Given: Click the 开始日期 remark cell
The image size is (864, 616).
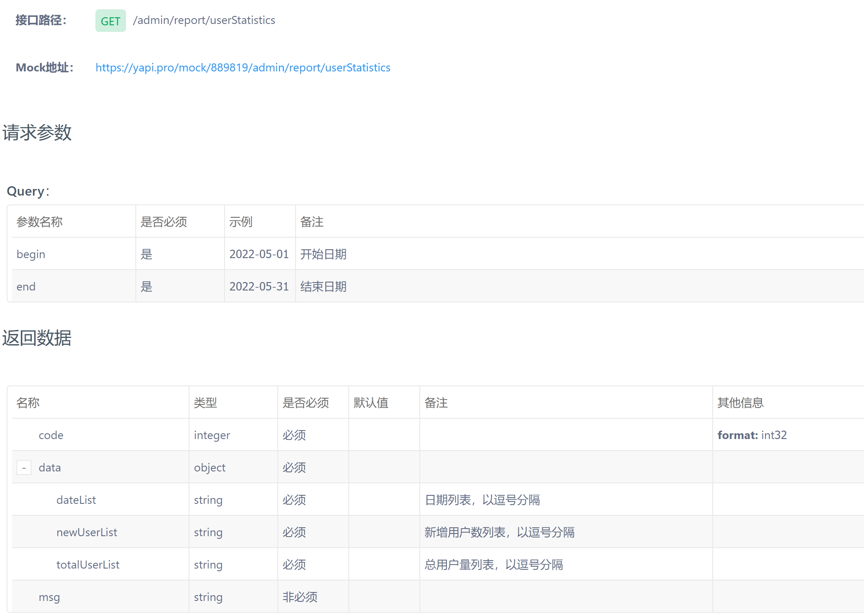Looking at the screenshot, I should click(324, 254).
